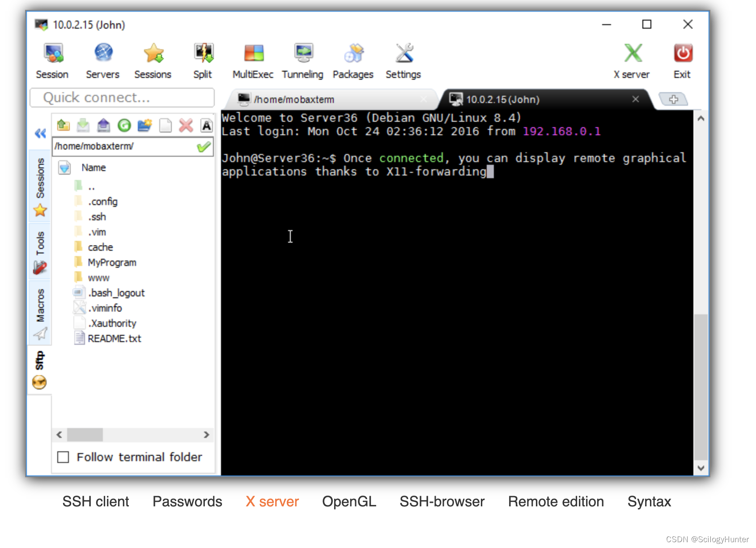Click the filter icon beside Name header
This screenshot has width=756, height=548.
pos(64,168)
